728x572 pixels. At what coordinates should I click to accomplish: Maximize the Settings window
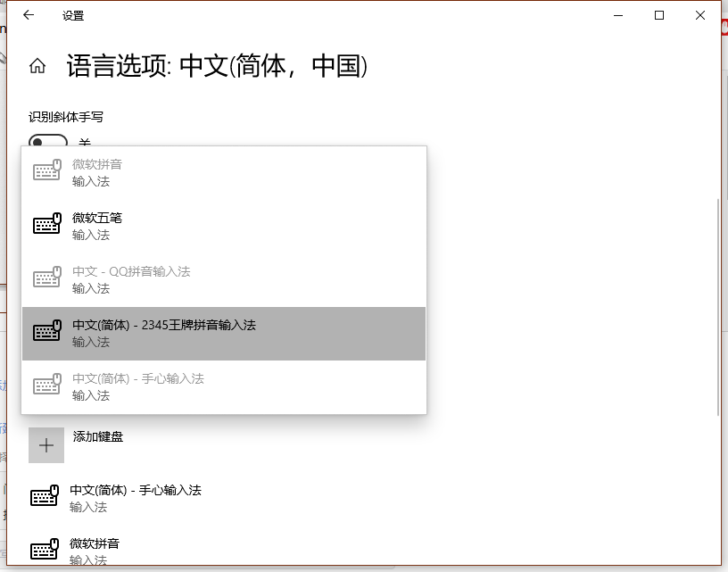point(658,15)
